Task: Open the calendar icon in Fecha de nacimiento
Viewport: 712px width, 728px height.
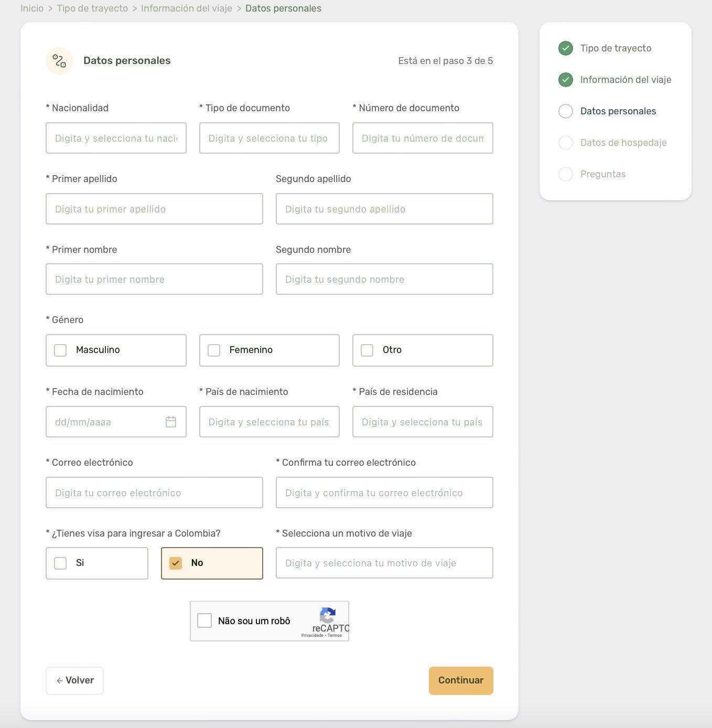Action: coord(171,422)
